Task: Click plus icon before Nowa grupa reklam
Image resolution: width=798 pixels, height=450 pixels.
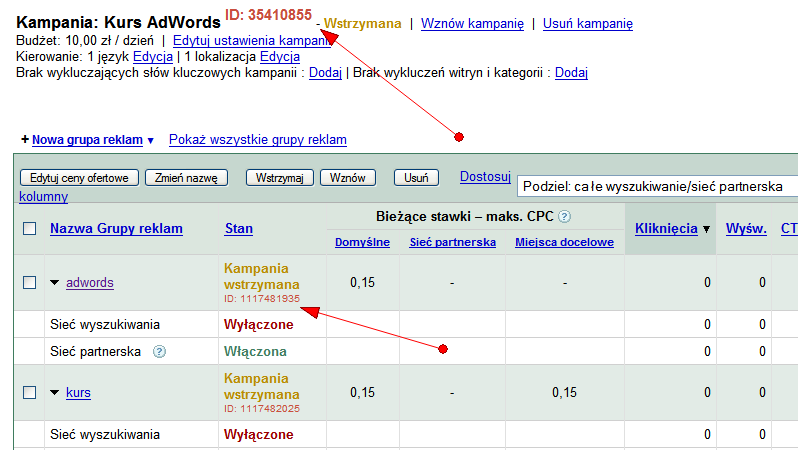Action: (x=24, y=139)
